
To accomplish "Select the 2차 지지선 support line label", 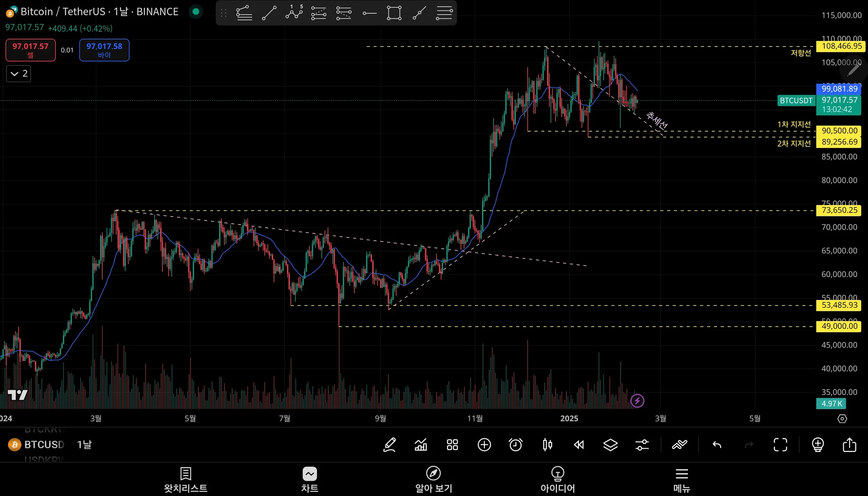I will pyautogui.click(x=794, y=144).
